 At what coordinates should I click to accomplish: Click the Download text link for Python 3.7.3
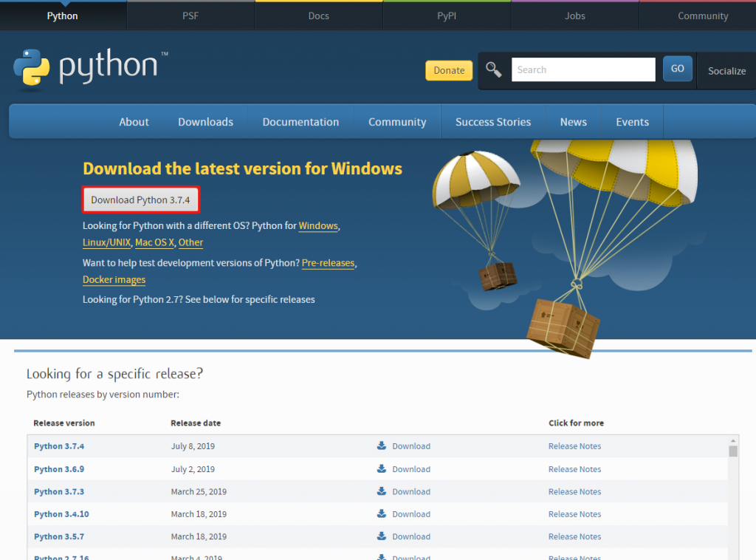pyautogui.click(x=411, y=491)
